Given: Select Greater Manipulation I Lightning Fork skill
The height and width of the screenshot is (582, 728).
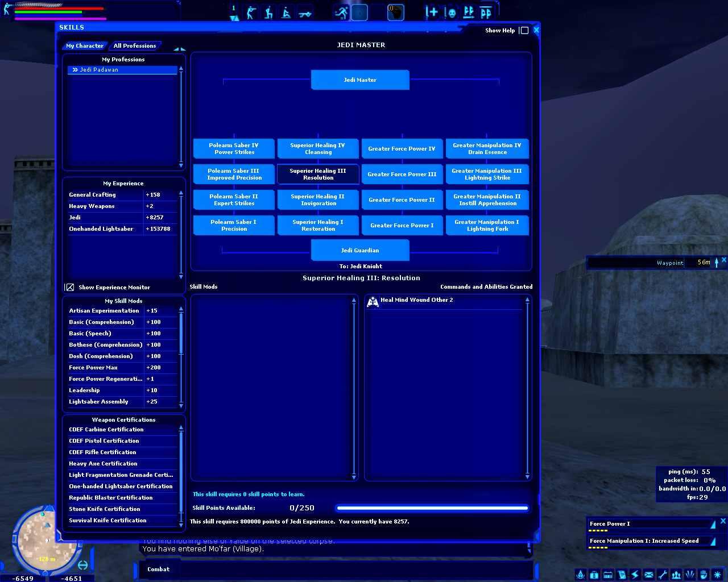Looking at the screenshot, I should point(487,226).
